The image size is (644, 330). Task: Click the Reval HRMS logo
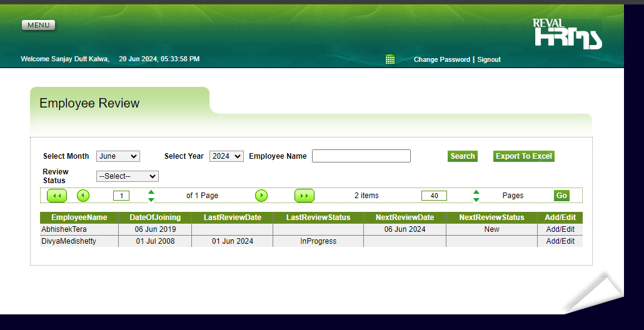(x=567, y=34)
